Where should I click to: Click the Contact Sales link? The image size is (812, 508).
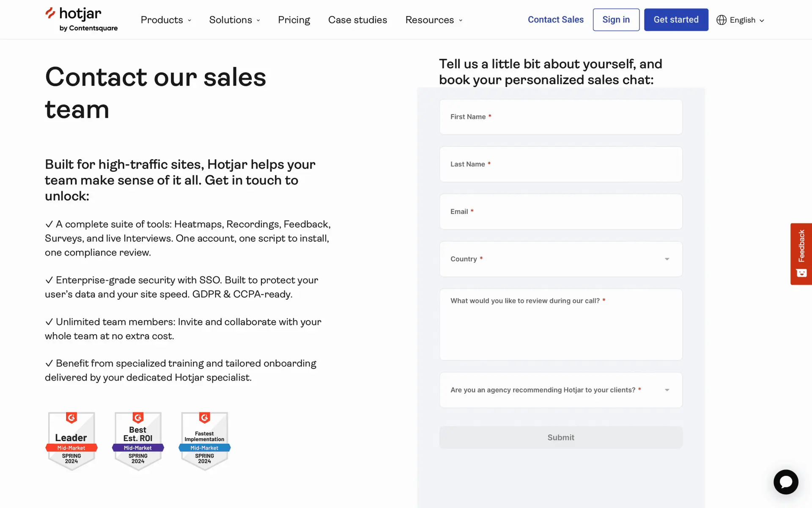(x=555, y=19)
